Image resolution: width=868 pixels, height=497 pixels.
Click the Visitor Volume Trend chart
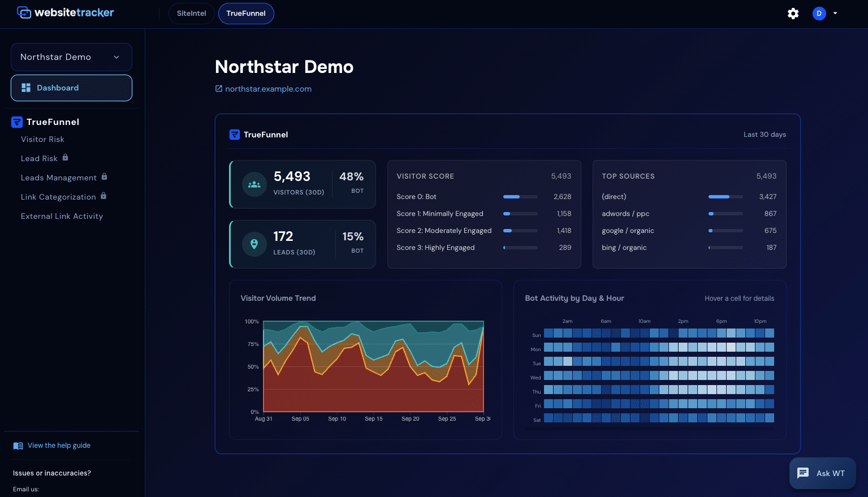click(373, 366)
